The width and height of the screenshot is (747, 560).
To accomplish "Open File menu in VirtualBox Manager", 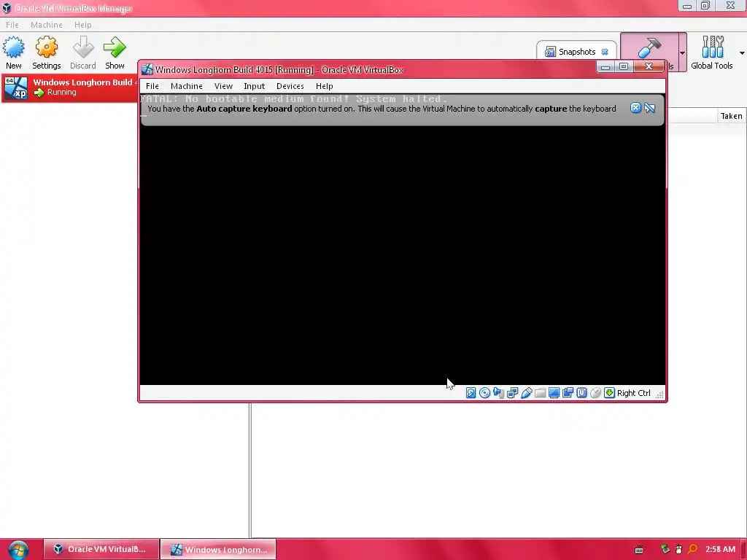I will [x=12, y=25].
